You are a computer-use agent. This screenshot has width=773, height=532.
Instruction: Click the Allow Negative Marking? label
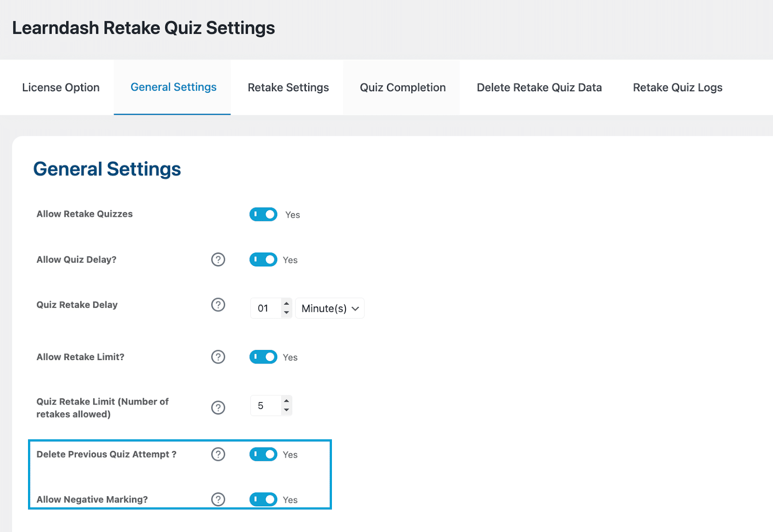pyautogui.click(x=92, y=500)
